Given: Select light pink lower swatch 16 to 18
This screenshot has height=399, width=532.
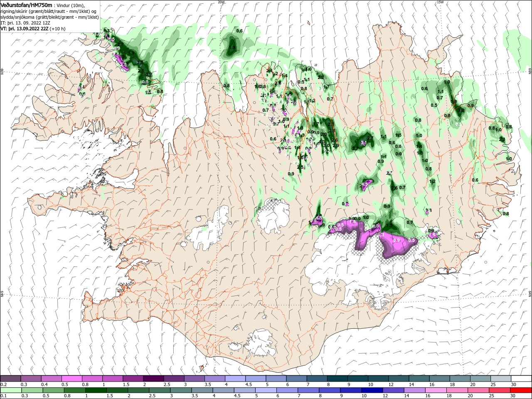Looking at the screenshot, I should click(435, 390).
